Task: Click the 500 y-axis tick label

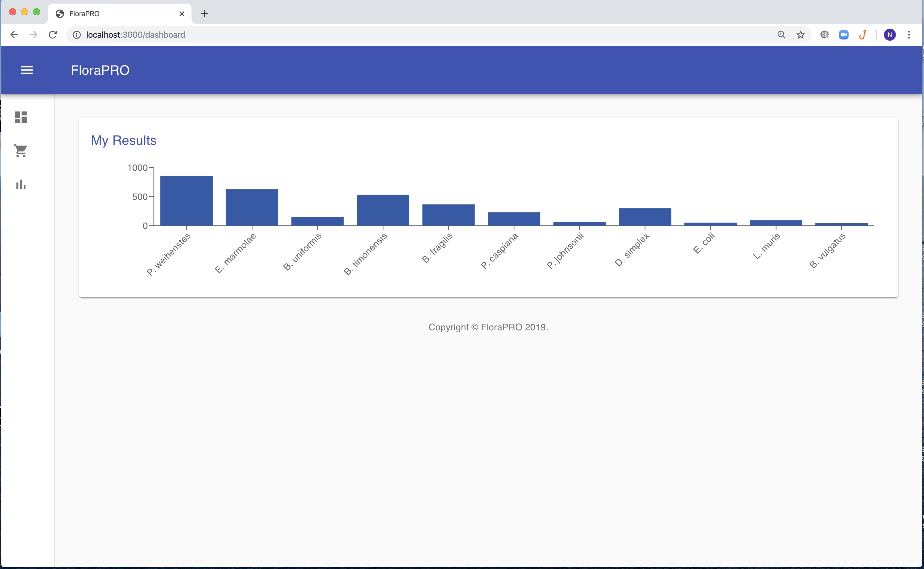Action: tap(140, 197)
